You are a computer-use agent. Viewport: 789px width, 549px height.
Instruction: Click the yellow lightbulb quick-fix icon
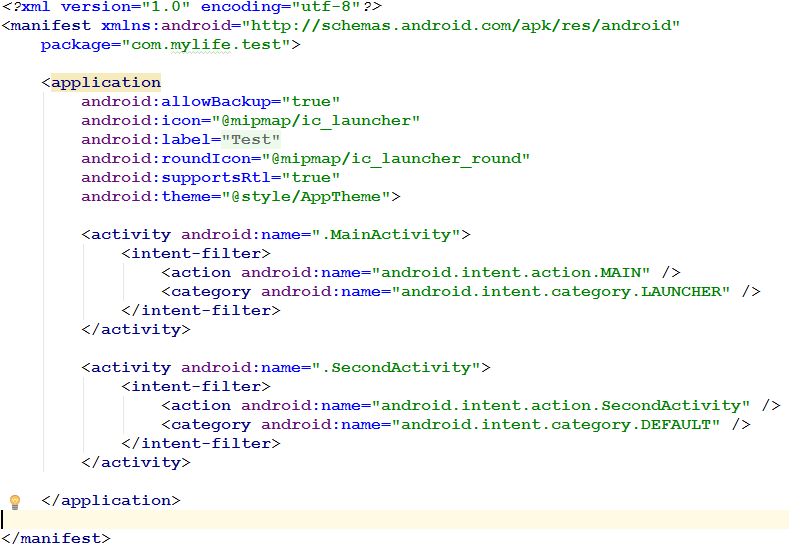click(15, 502)
